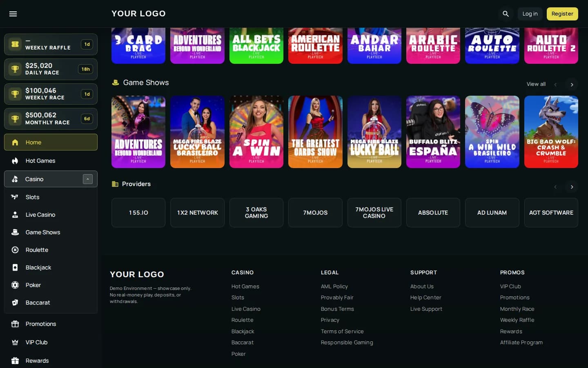Click the Home house icon
588x368 pixels.
click(15, 142)
